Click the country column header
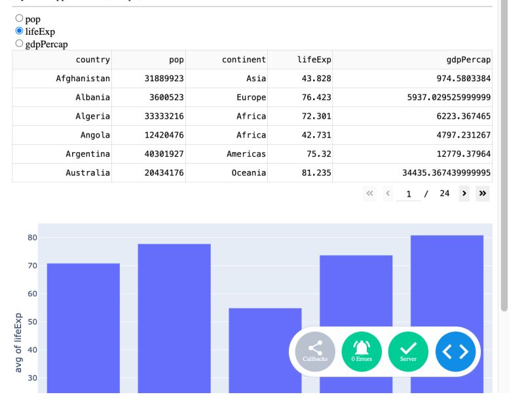 (x=62, y=60)
